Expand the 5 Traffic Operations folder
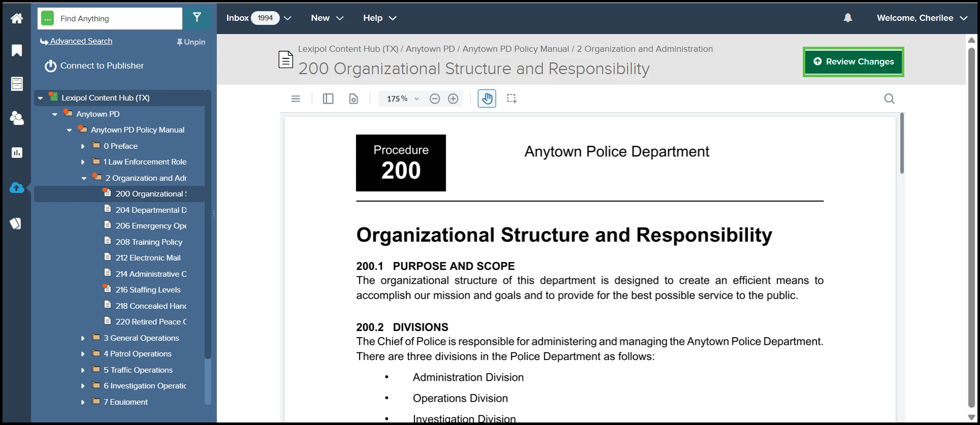 pos(83,370)
